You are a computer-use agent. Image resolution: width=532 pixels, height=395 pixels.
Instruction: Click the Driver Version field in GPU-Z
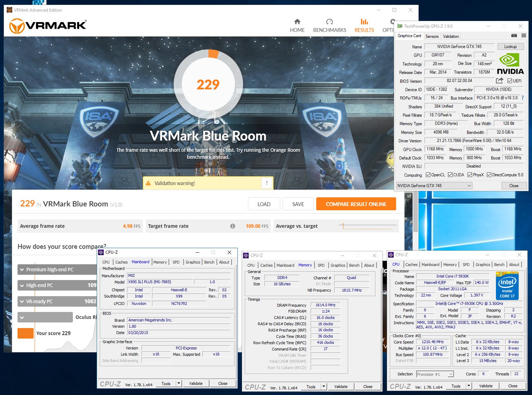tap(474, 141)
